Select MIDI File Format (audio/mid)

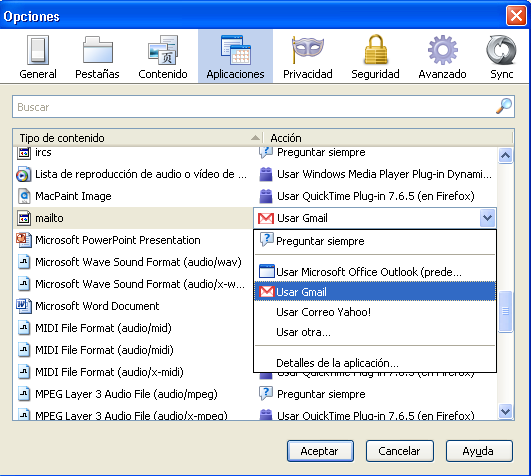[x=133, y=328]
